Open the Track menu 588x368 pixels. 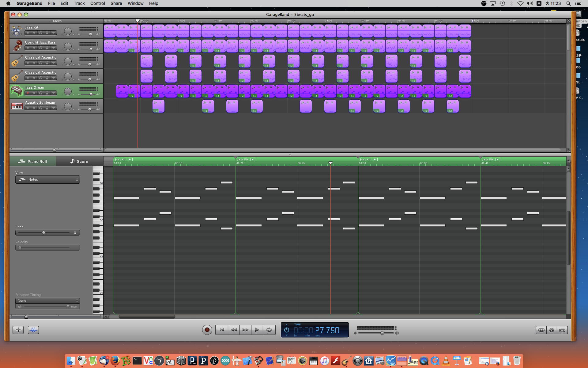[x=79, y=3]
